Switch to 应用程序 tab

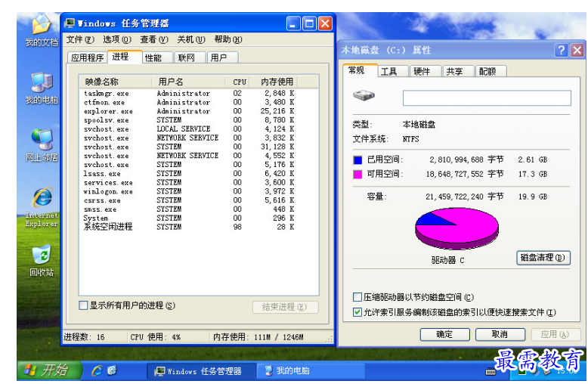[88, 57]
